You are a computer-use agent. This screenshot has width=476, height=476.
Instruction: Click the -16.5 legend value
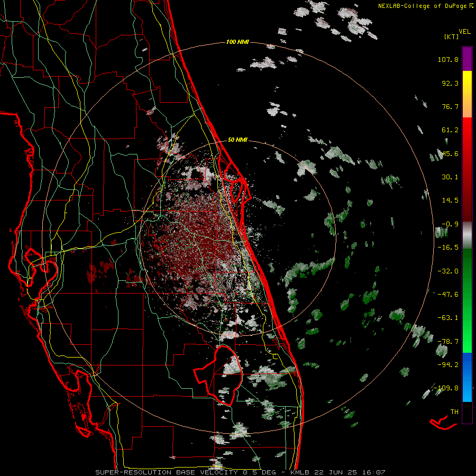pos(448,248)
